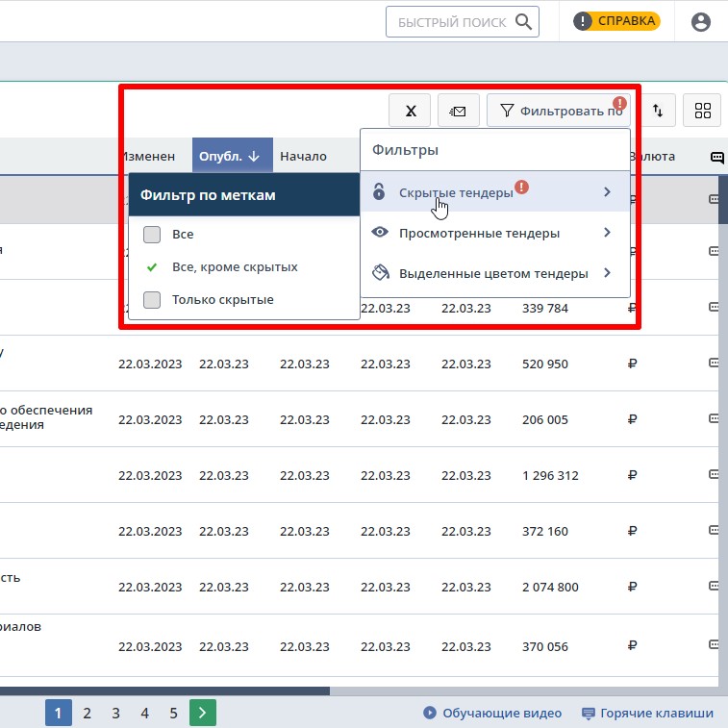The image size is (728, 728).
Task: Open the Фильтровать по filter button
Action: [x=559, y=111]
